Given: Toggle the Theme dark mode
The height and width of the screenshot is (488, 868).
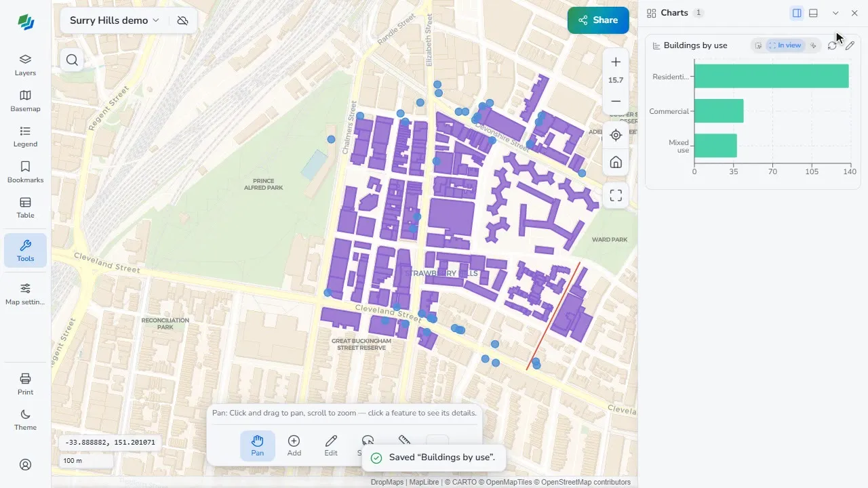Looking at the screenshot, I should [25, 420].
